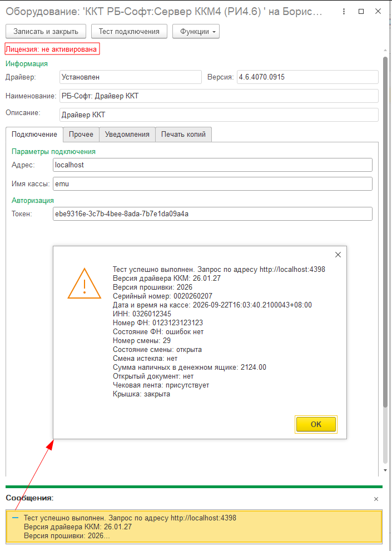Click the 'Версия' field 4.6.4070.0915
Image resolution: width=392 pixels, height=551 pixels.
(307, 77)
